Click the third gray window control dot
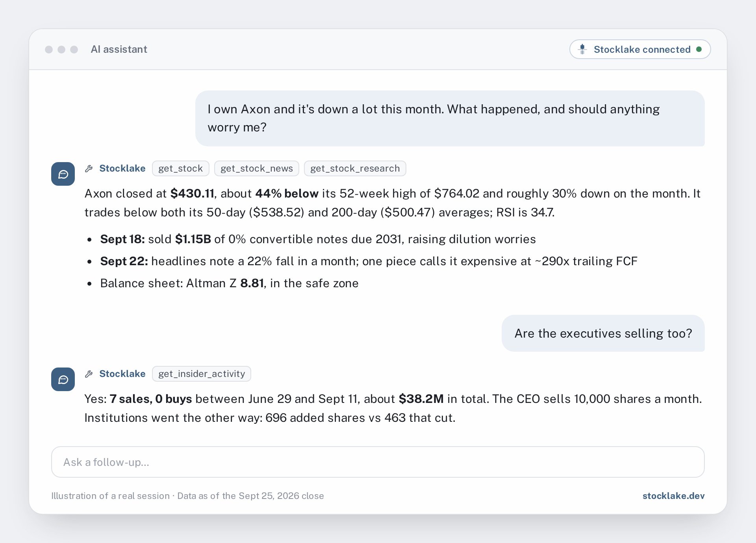This screenshot has height=543, width=756. (x=74, y=49)
